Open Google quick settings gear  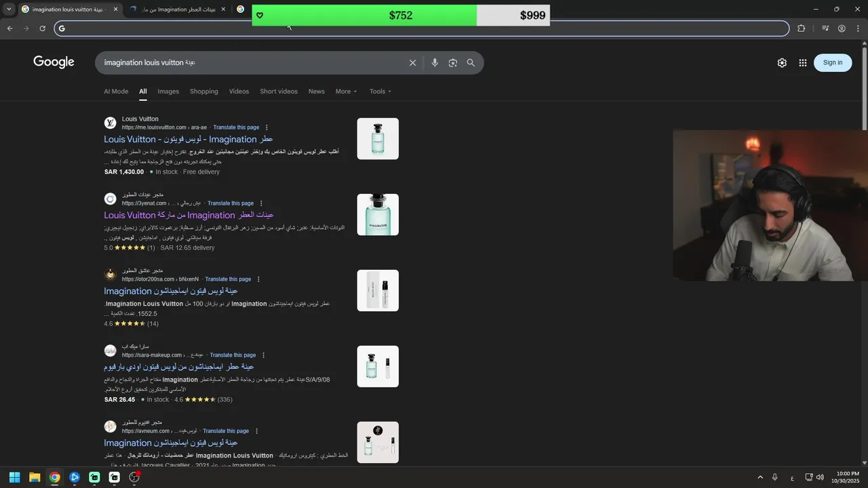(782, 62)
